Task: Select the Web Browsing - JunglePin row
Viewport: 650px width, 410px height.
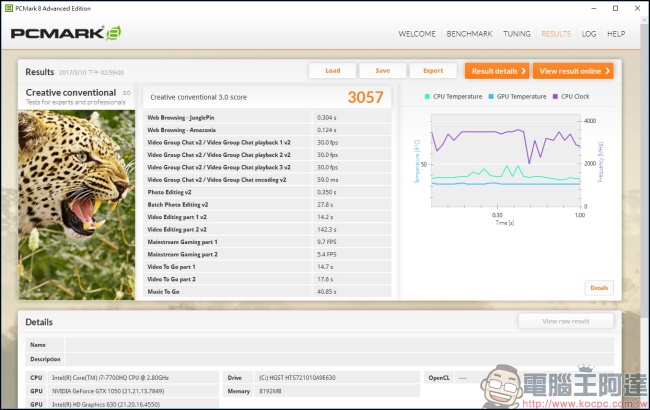Action: click(267, 118)
